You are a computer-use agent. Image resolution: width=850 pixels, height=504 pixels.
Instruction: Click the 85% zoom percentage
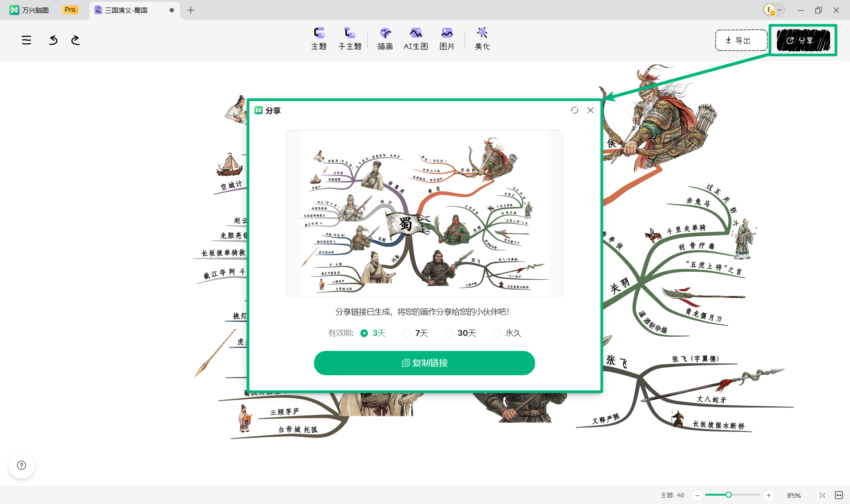[x=794, y=496]
